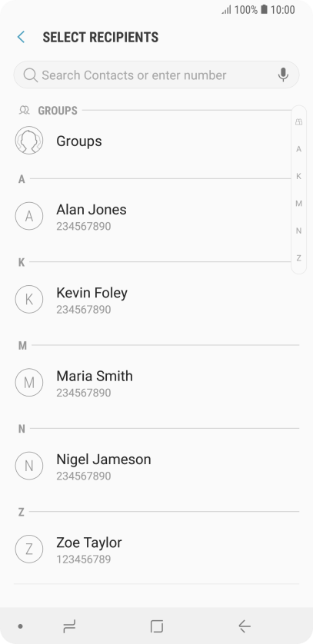This screenshot has width=313, height=644.
Task: Tap the navigation bar back arrow
Action: [x=245, y=626]
